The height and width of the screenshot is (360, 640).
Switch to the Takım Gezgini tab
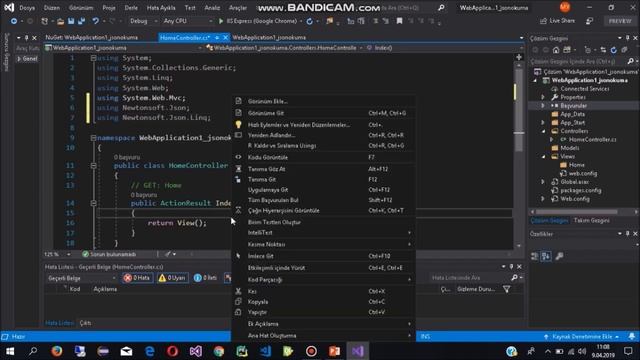[x=591, y=220]
